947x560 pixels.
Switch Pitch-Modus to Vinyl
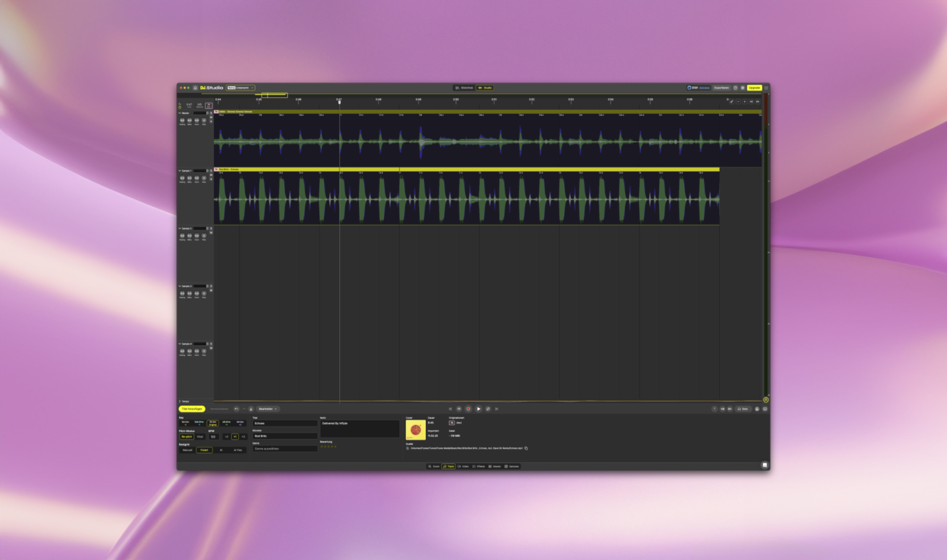[x=201, y=437]
